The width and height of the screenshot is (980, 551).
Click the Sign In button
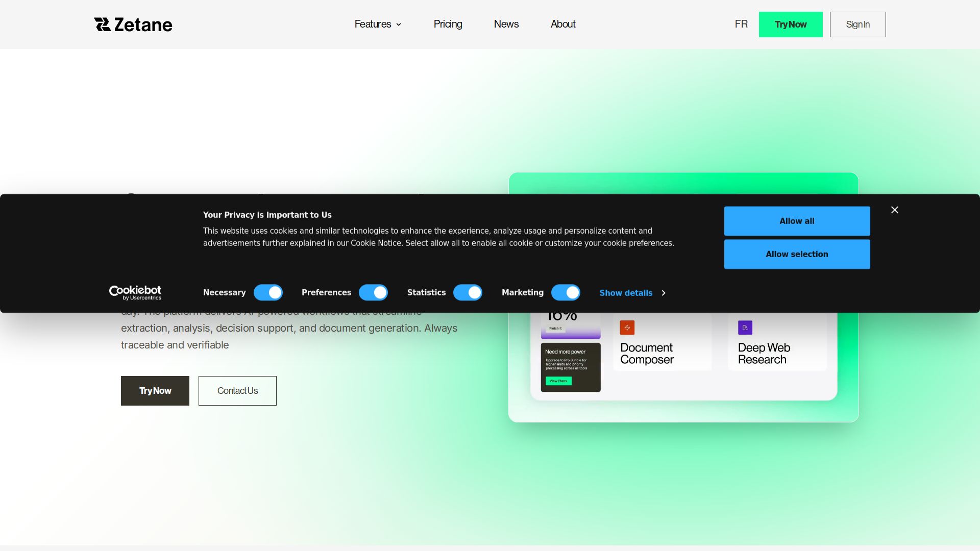pos(857,24)
